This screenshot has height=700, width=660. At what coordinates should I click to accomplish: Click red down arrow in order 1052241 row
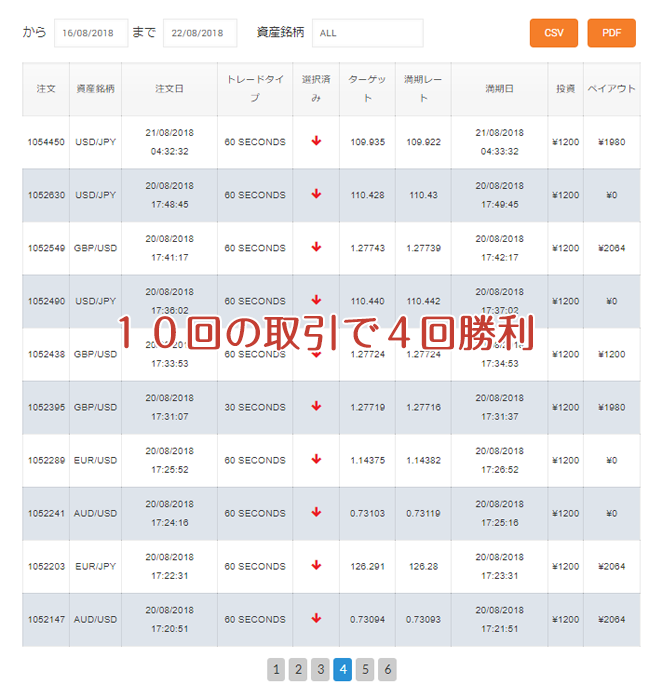coord(316,512)
